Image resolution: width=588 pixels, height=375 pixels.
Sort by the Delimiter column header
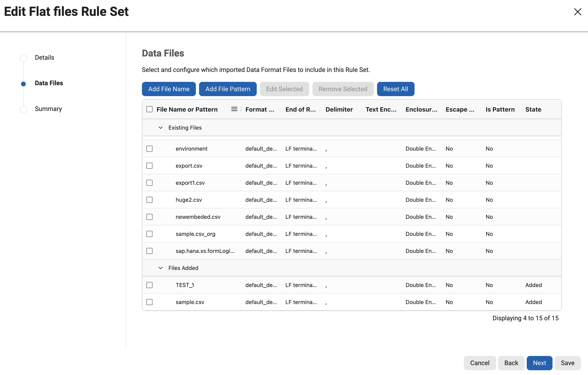[339, 109]
